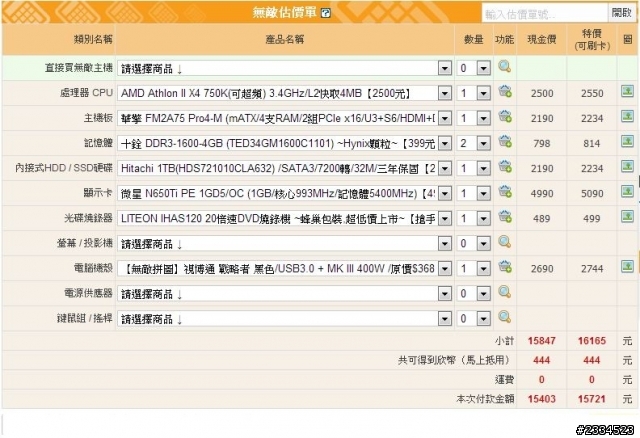Viewport: 640px width, 438px height.
Task: View the product image icon for 處理器 CPU
Action: tap(627, 91)
